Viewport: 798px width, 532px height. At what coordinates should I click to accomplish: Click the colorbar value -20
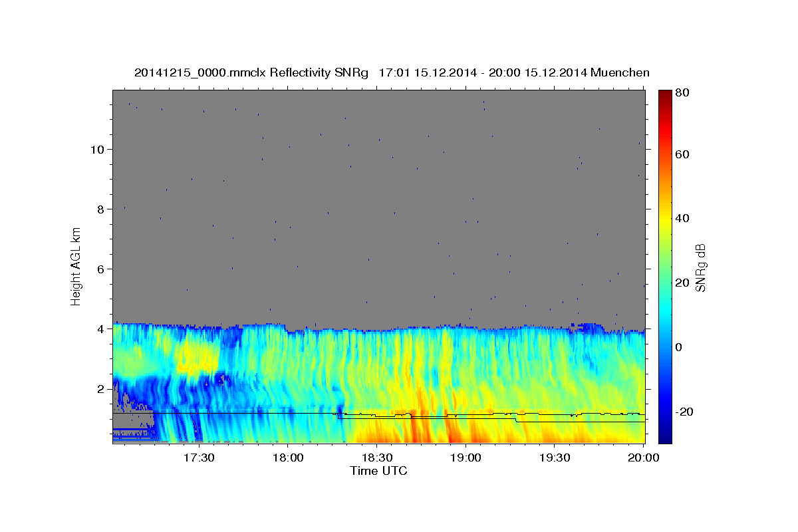pos(685,412)
